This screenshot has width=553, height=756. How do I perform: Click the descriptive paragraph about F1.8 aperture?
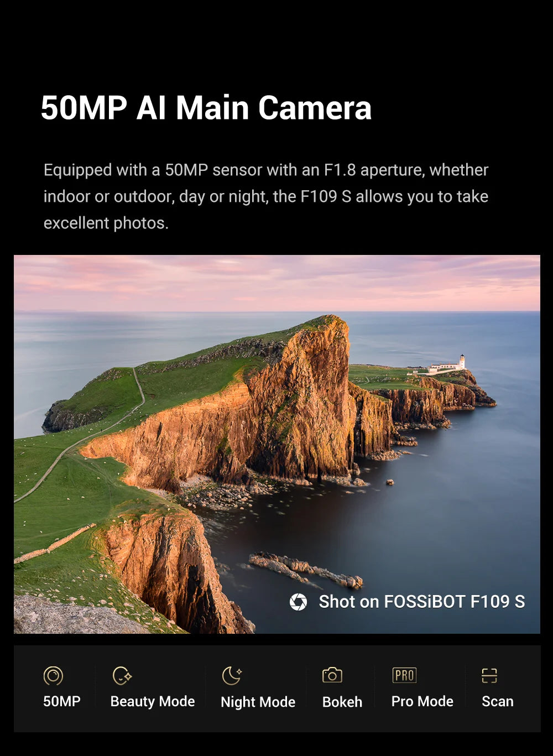click(266, 196)
